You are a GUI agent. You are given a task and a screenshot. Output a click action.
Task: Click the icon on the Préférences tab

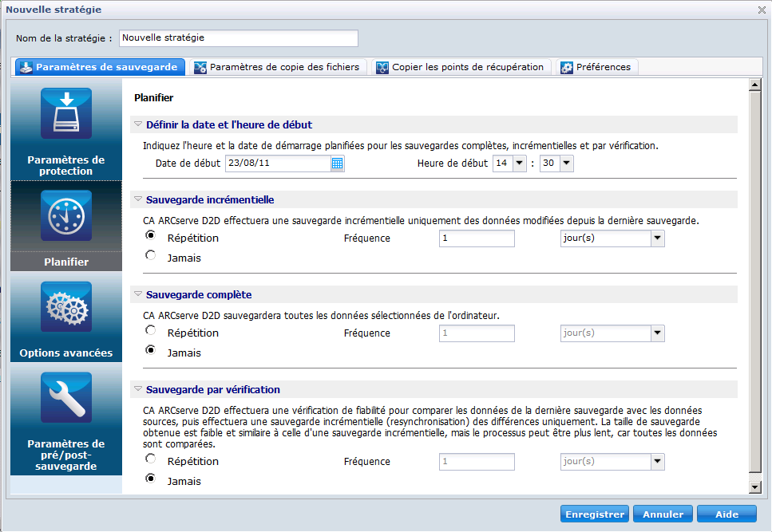568,67
